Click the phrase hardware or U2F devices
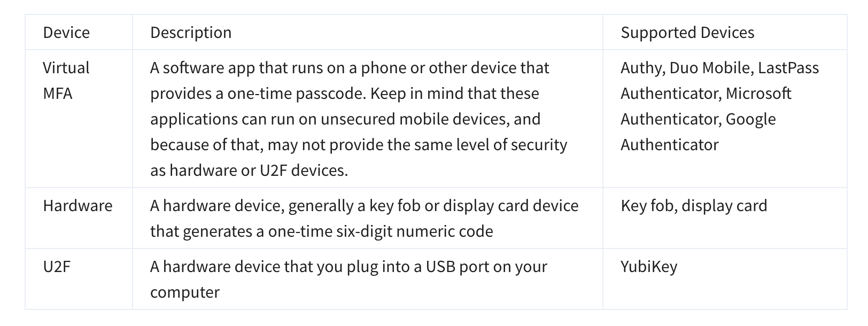This screenshot has height=326, width=868. (x=259, y=170)
